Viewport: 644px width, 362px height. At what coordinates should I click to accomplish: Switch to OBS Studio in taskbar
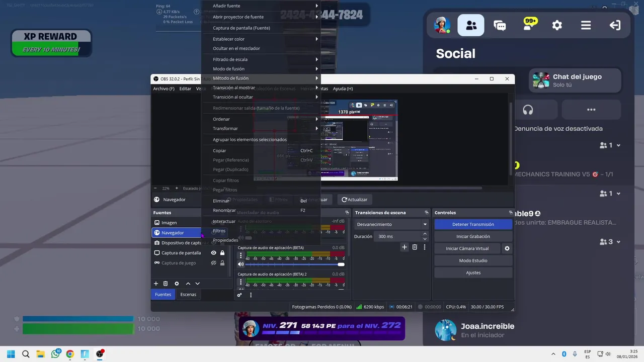tap(100, 354)
